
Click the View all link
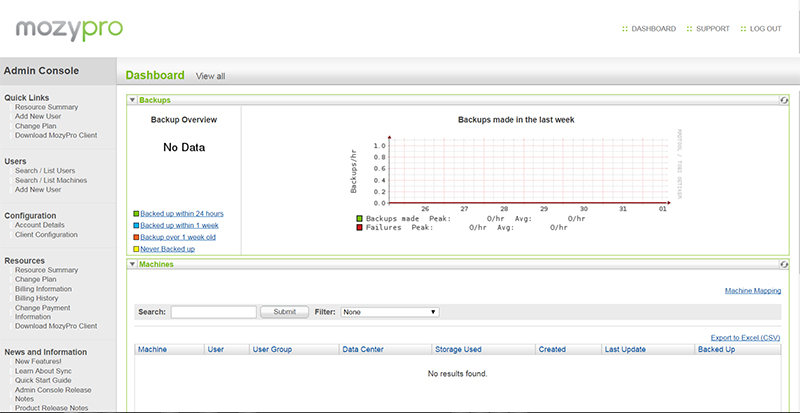point(210,76)
